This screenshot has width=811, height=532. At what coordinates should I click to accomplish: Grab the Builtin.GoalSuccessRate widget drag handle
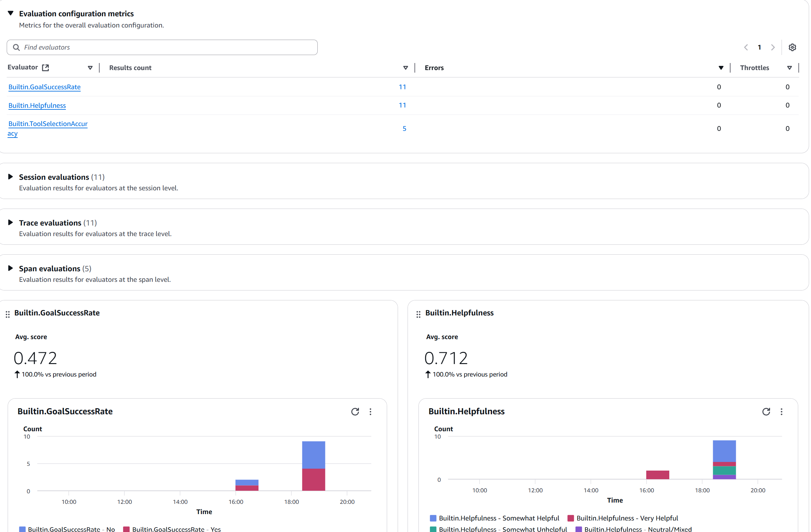tap(7, 314)
